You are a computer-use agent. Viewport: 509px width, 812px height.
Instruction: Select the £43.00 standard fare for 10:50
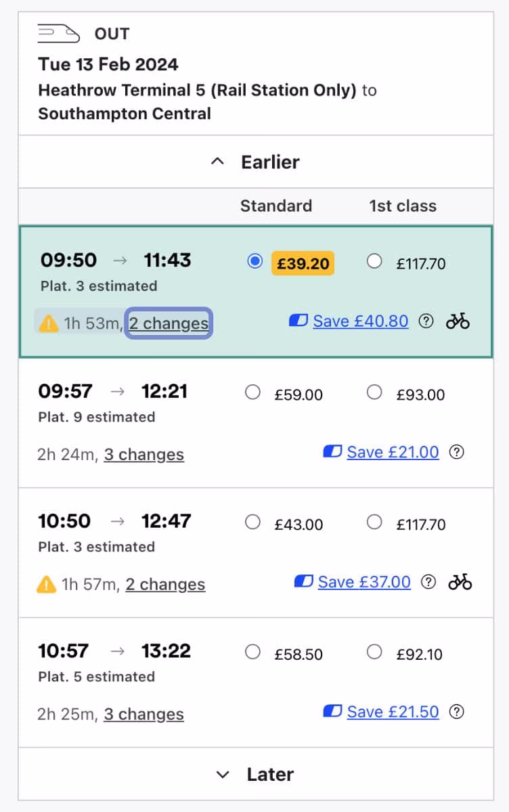252,522
